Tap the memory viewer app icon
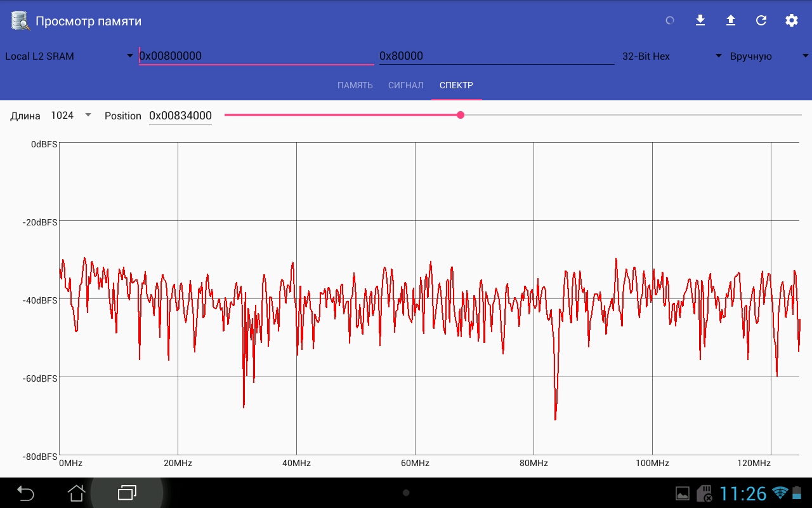The width and height of the screenshot is (812, 508). click(20, 21)
